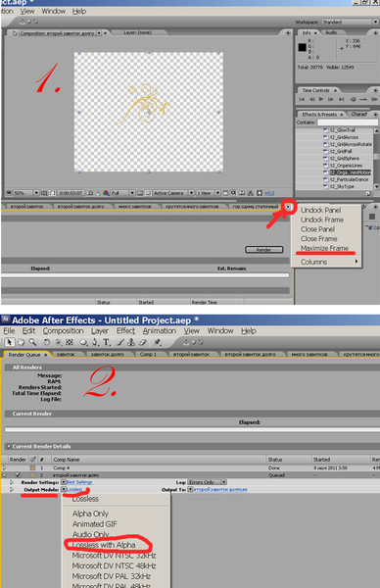Viewport: 380px width, 588px height.
Task: Open the Composition menu in lower window
Action: pos(63,331)
